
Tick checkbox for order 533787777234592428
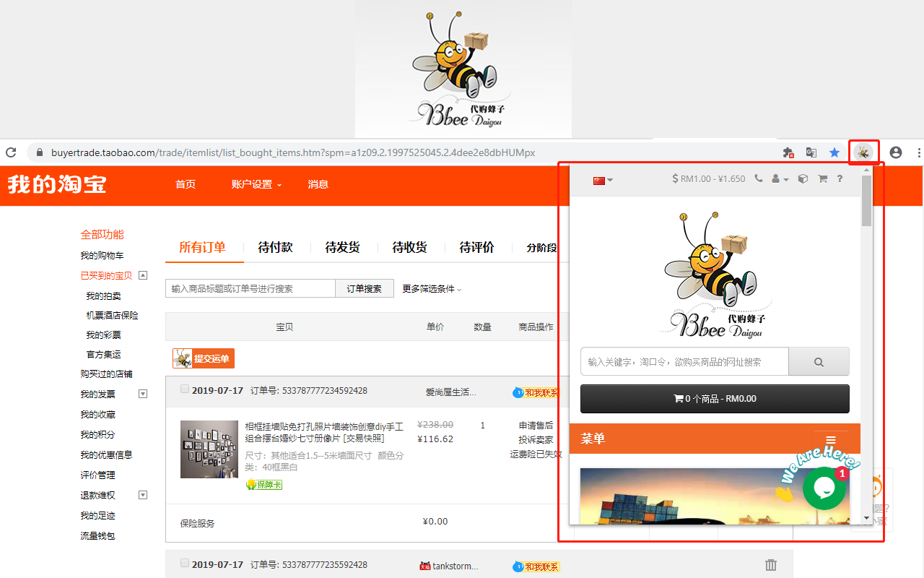[x=185, y=389]
